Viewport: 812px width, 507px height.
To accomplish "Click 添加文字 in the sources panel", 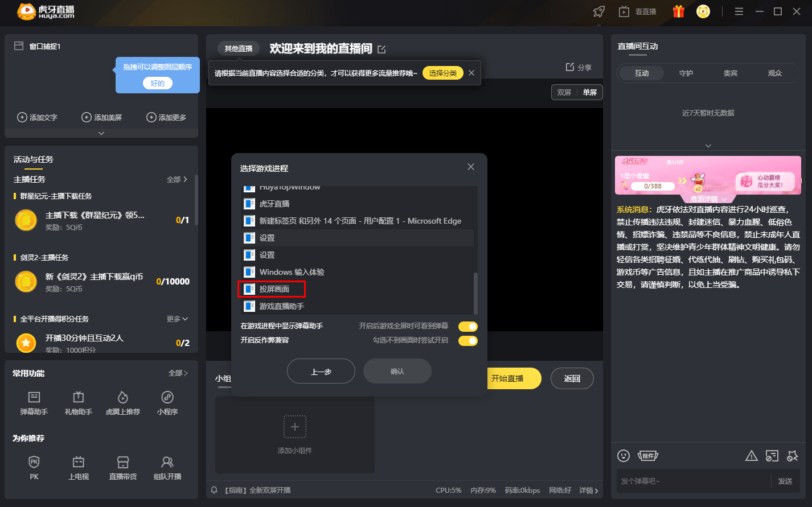I will [x=38, y=117].
